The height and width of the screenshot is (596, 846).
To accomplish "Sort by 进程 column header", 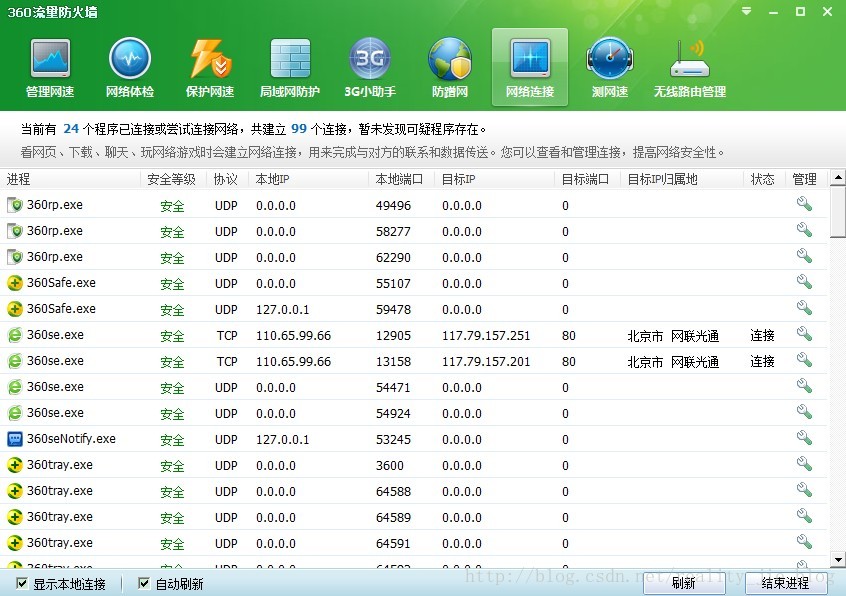I will point(70,179).
